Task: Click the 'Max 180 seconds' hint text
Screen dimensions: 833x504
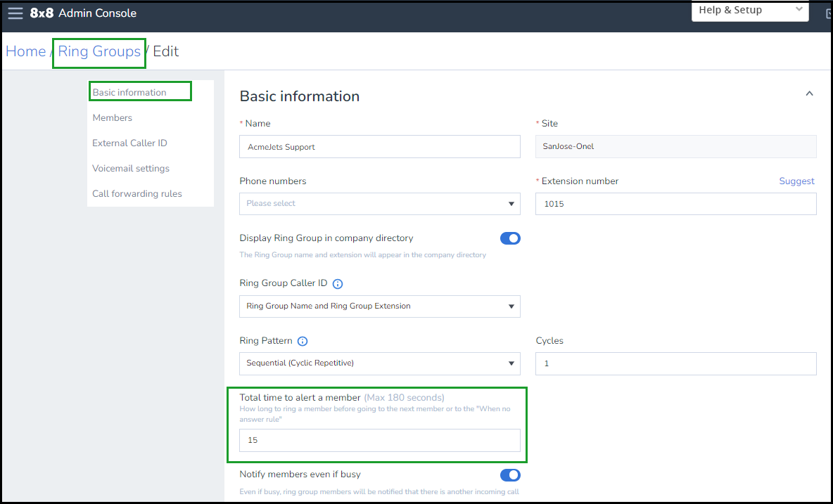Action: pyautogui.click(x=405, y=397)
